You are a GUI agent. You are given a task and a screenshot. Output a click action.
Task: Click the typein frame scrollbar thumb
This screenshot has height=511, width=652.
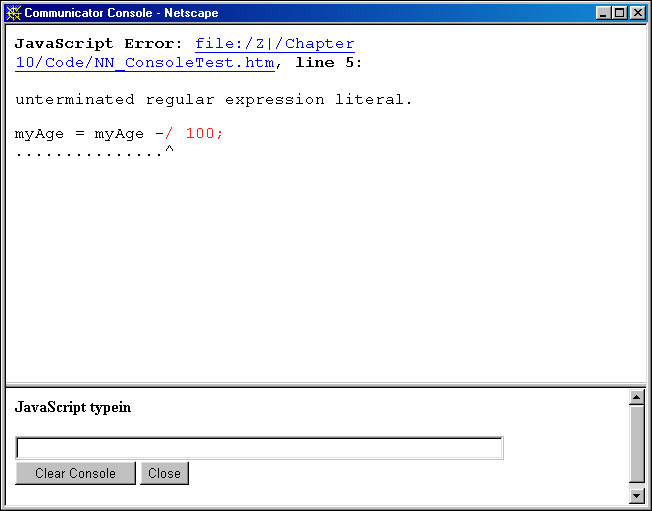[x=637, y=445]
